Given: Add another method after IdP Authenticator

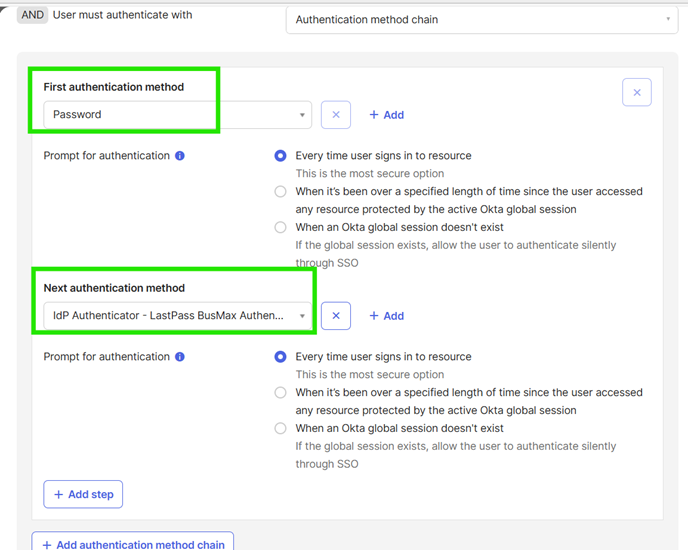Looking at the screenshot, I should pyautogui.click(x=386, y=316).
